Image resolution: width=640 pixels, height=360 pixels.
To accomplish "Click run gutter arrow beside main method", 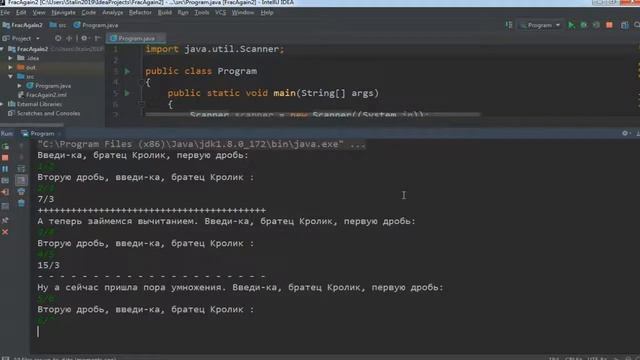I will tap(127, 93).
